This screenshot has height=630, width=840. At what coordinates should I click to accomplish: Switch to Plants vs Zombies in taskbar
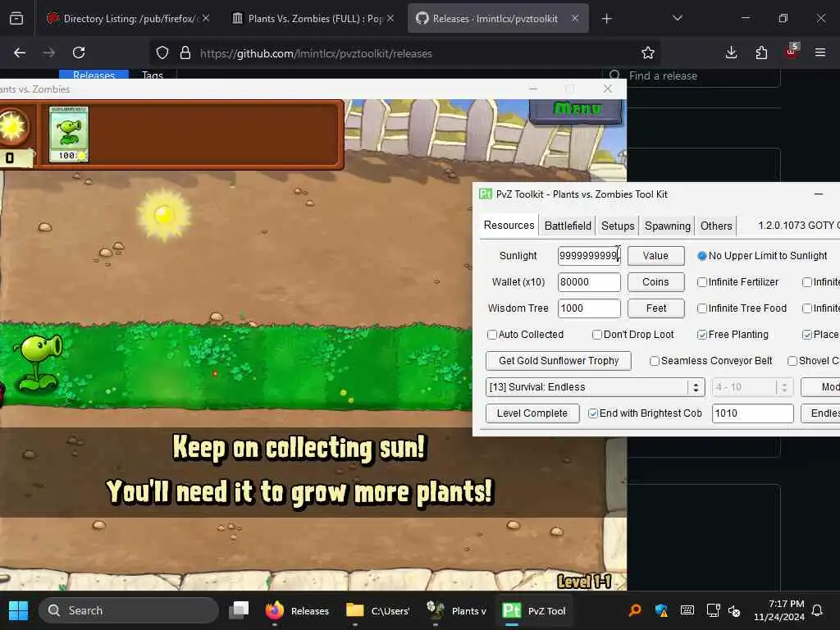[456, 610]
